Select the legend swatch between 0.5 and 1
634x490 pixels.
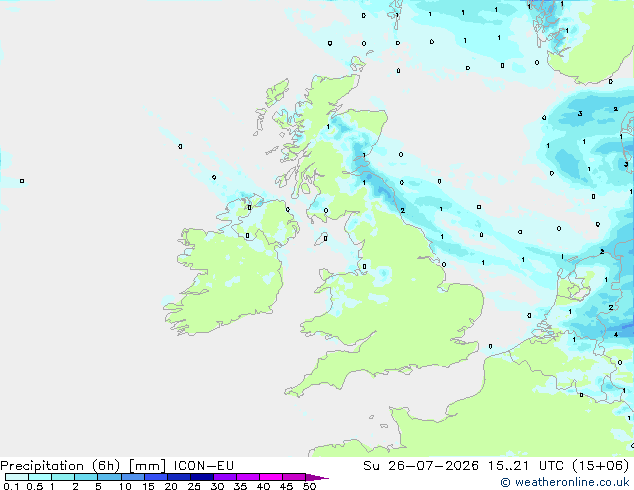coord(40,477)
